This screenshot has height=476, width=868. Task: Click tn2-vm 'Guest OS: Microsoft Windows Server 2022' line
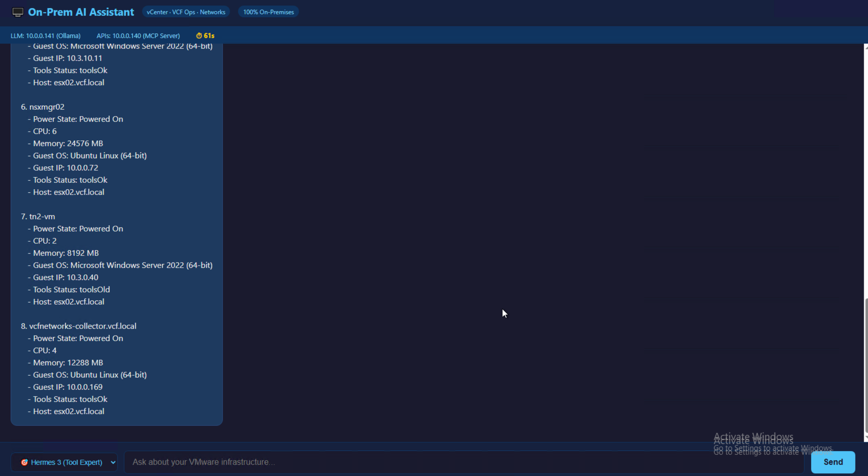[x=120, y=265]
